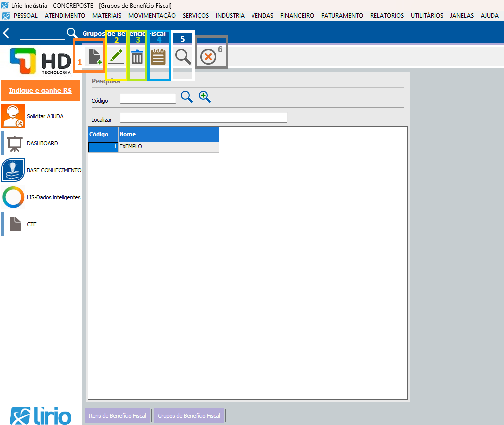The width and height of the screenshot is (504, 425).
Task: Open the brown notepad list icon
Action: click(x=158, y=57)
